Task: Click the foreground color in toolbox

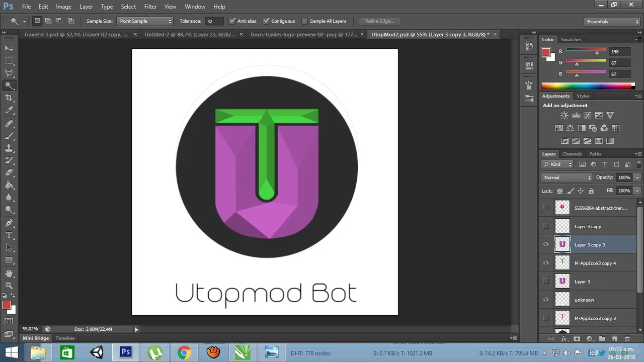Action: click(6, 305)
